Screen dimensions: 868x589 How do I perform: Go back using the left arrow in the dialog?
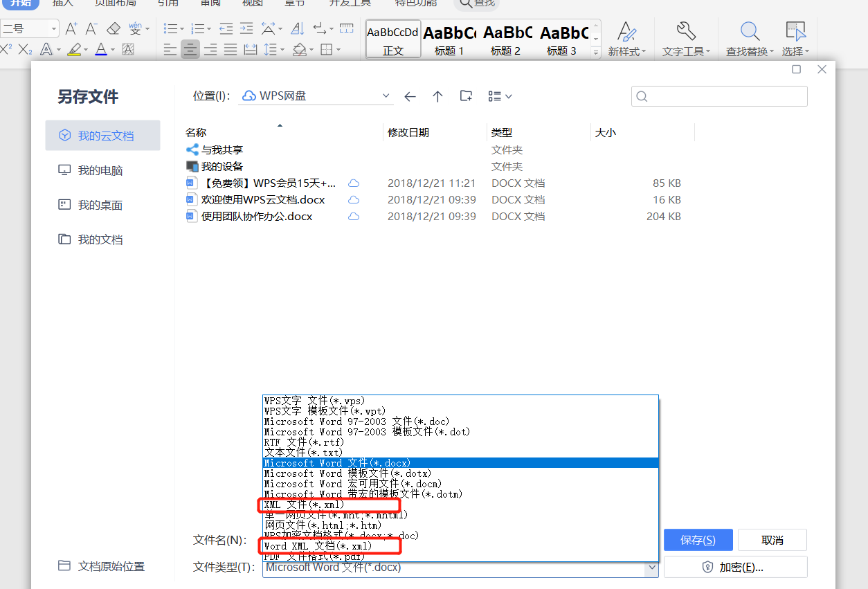tap(410, 96)
